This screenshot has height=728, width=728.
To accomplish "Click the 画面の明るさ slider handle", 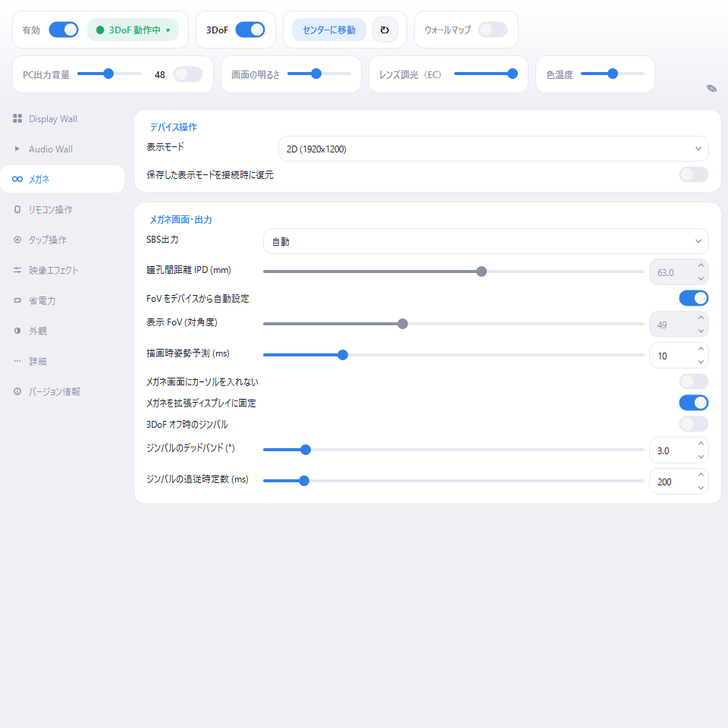I will (x=316, y=74).
